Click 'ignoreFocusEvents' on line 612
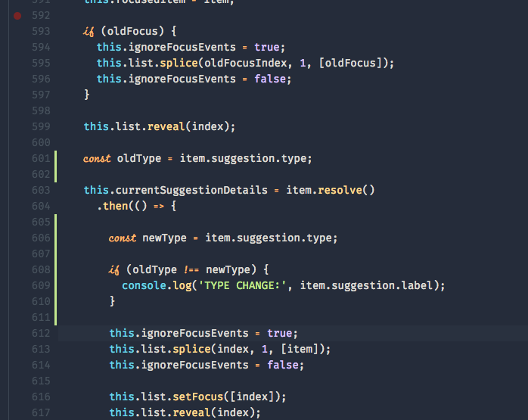 click(194, 333)
